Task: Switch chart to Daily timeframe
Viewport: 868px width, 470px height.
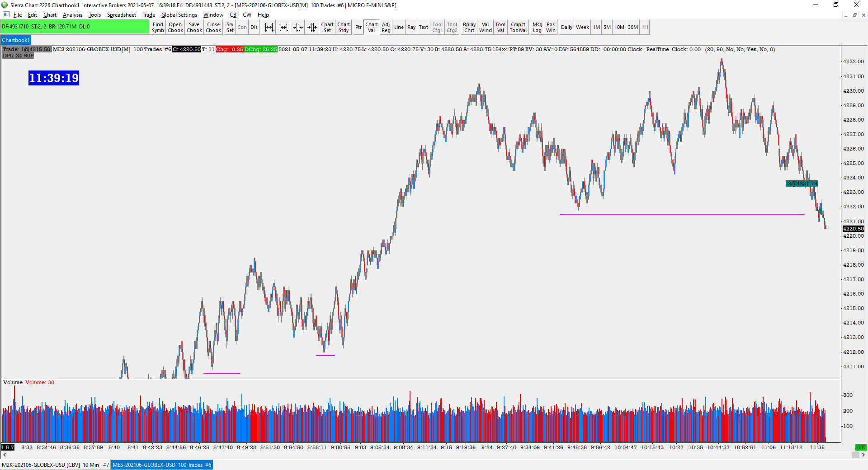Action: point(566,28)
